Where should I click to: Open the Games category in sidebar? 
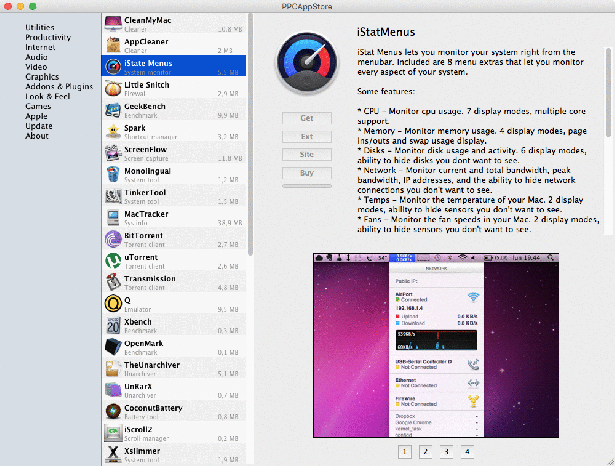click(x=39, y=104)
